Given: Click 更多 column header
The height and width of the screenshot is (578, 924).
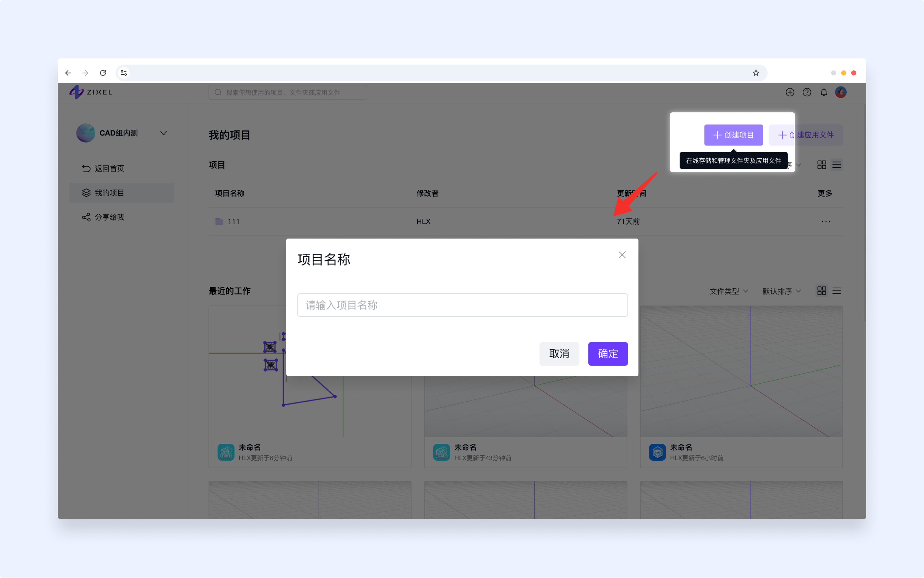Looking at the screenshot, I should 825,193.
